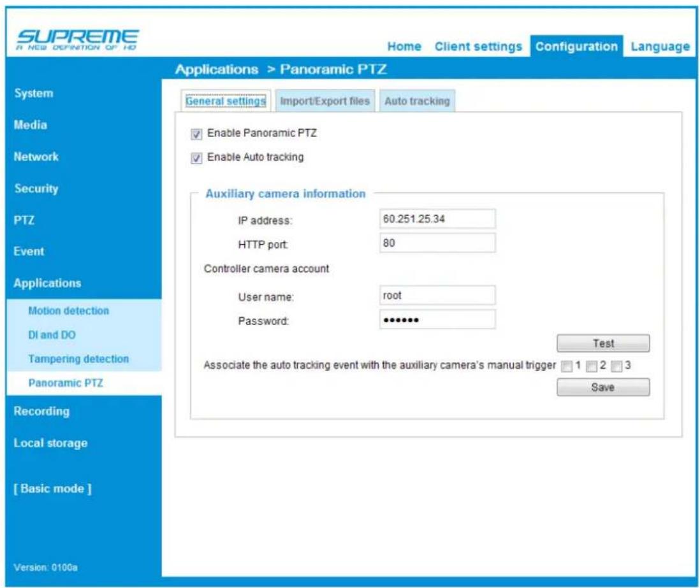The image size is (700, 588).
Task: Toggle Enable Panoramic PTZ checkbox
Action: click(196, 134)
